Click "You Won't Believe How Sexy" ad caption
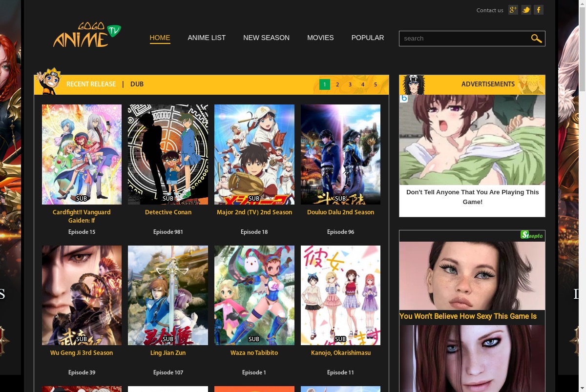 tap(468, 316)
